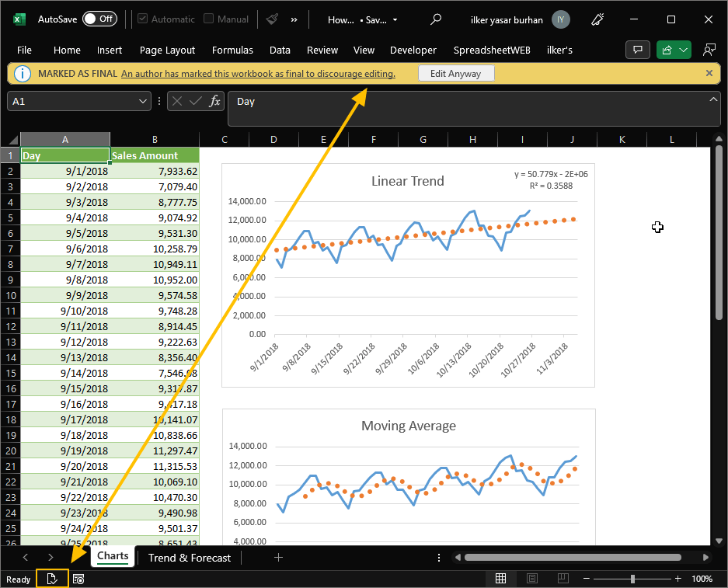Click the sheet tab bar splitter dots
The image size is (728, 588).
[x=439, y=558]
